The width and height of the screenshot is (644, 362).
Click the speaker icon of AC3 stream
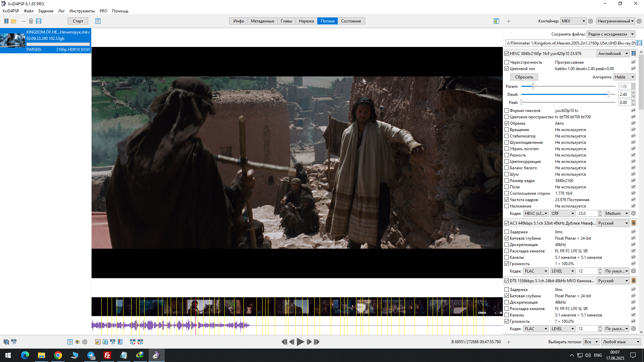634,223
